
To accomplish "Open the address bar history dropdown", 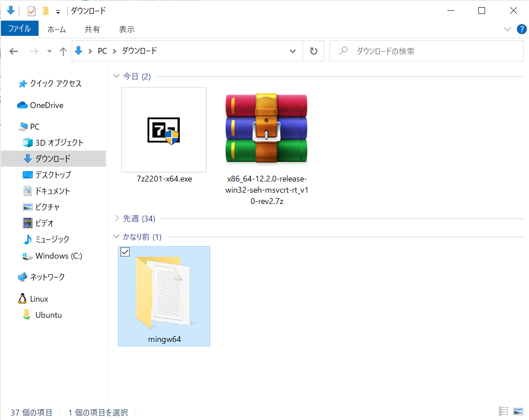I will pos(292,51).
